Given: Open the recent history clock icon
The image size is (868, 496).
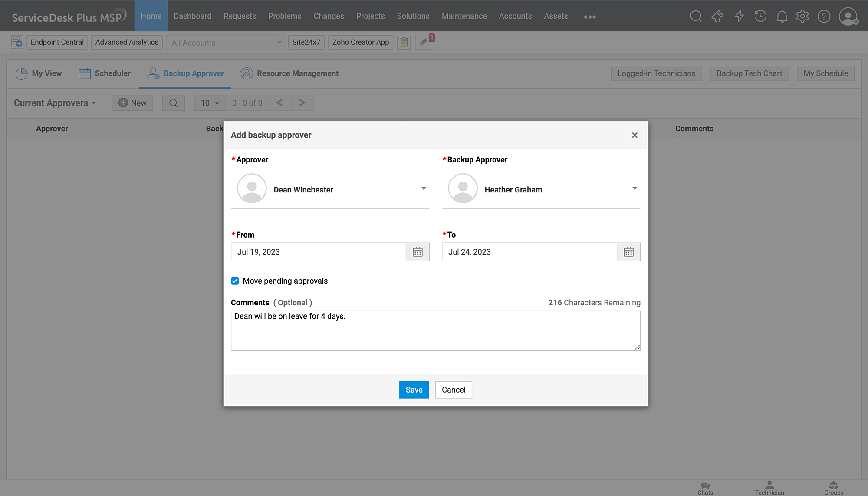Looking at the screenshot, I should coord(760,17).
